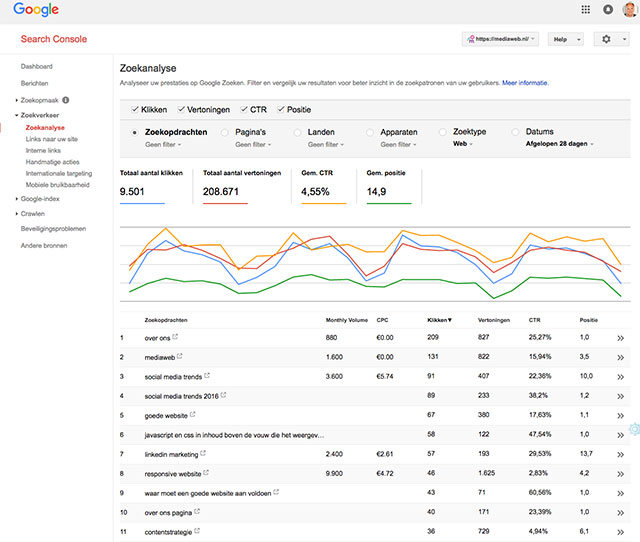Expand details arrows for responsive website row
The width and height of the screenshot is (640, 542).
point(620,474)
